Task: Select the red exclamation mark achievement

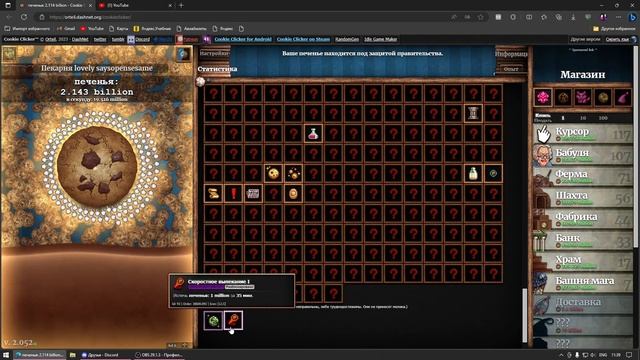Action: tap(233, 193)
